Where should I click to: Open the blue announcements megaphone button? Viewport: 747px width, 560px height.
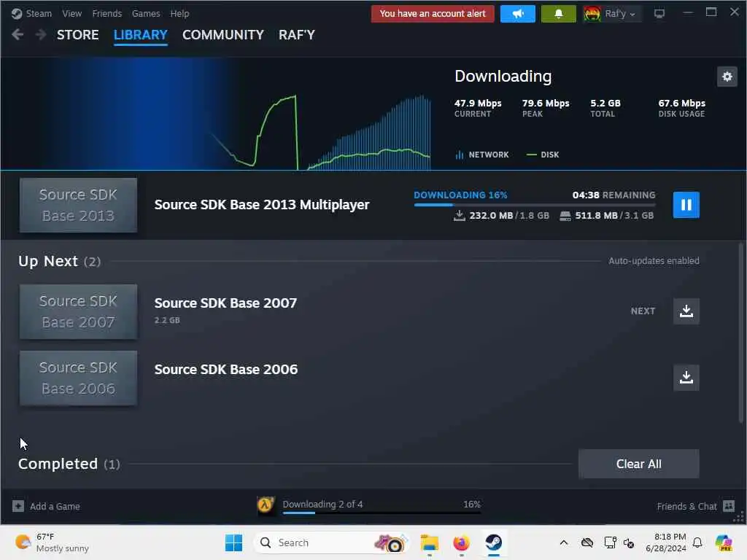click(518, 14)
